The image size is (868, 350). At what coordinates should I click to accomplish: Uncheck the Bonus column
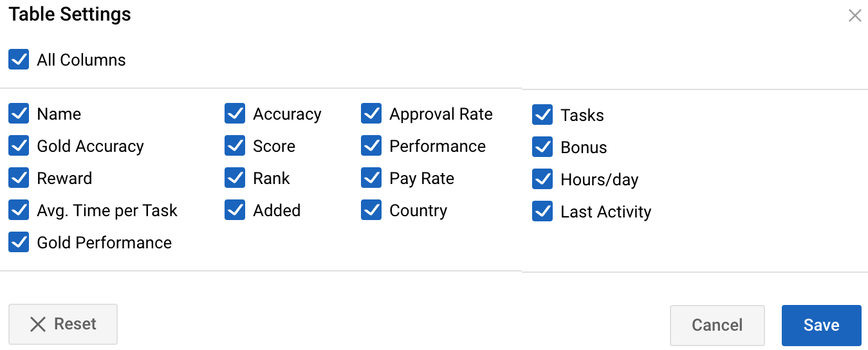[x=542, y=147]
